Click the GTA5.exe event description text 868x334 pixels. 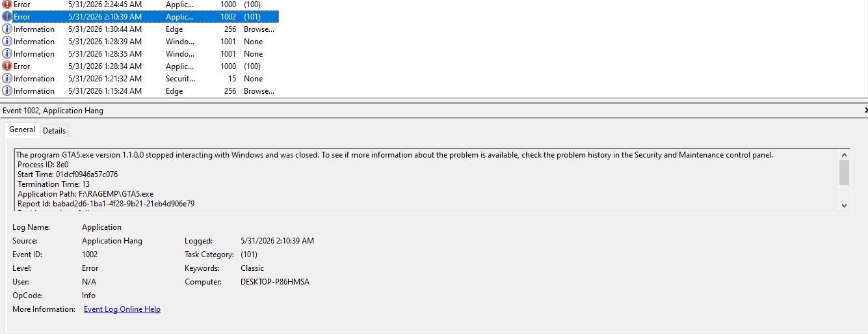coord(394,155)
